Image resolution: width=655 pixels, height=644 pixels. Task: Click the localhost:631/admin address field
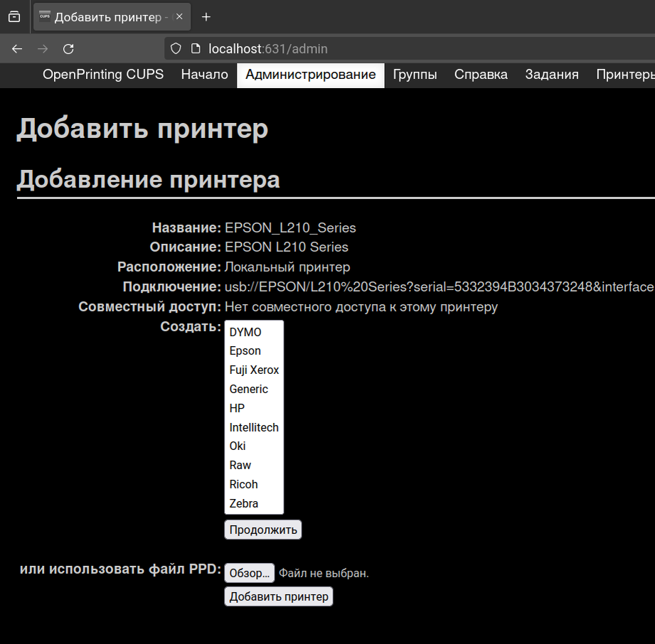[x=410, y=49]
